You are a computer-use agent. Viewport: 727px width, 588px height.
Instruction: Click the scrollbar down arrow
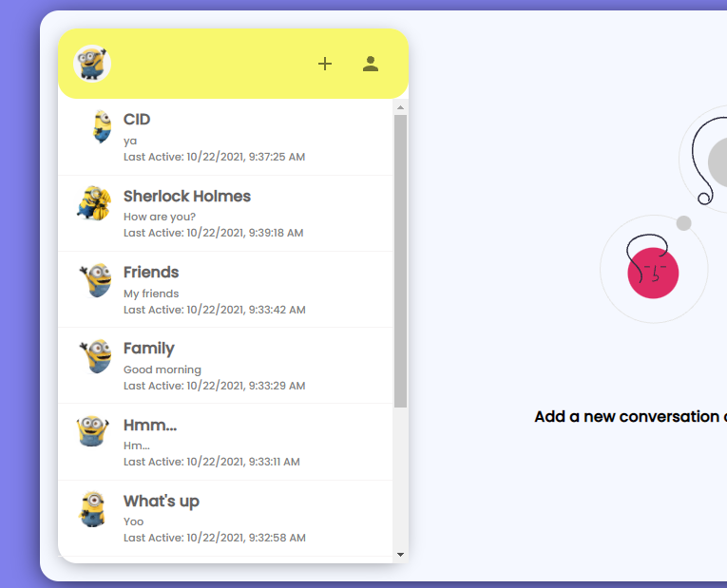click(x=400, y=554)
